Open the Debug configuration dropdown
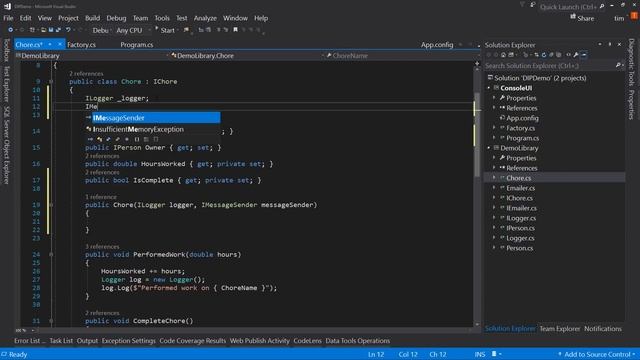The width and height of the screenshot is (640, 360). tap(101, 30)
